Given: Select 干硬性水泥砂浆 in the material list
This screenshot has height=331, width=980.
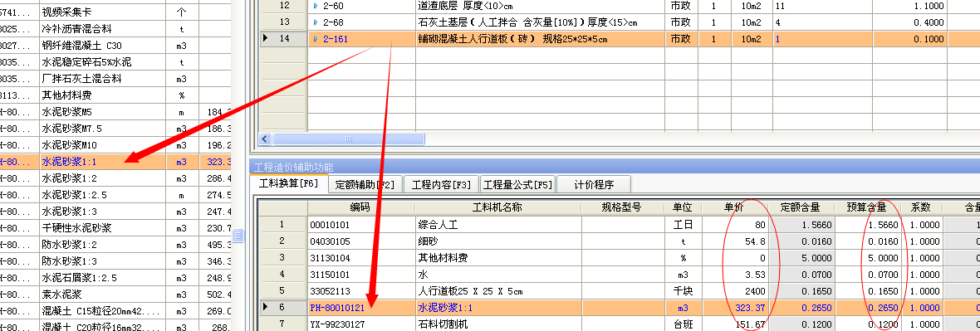Looking at the screenshot, I should pyautogui.click(x=76, y=228).
